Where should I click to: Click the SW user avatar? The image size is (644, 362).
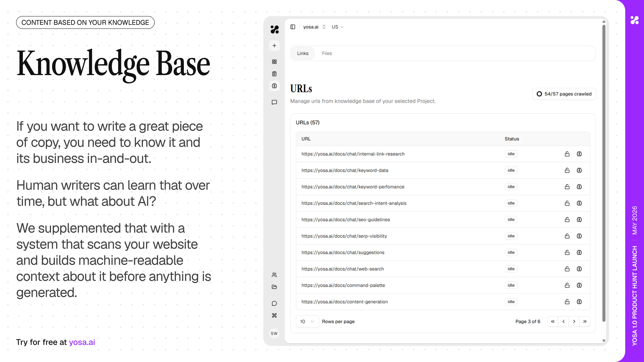[274, 333]
